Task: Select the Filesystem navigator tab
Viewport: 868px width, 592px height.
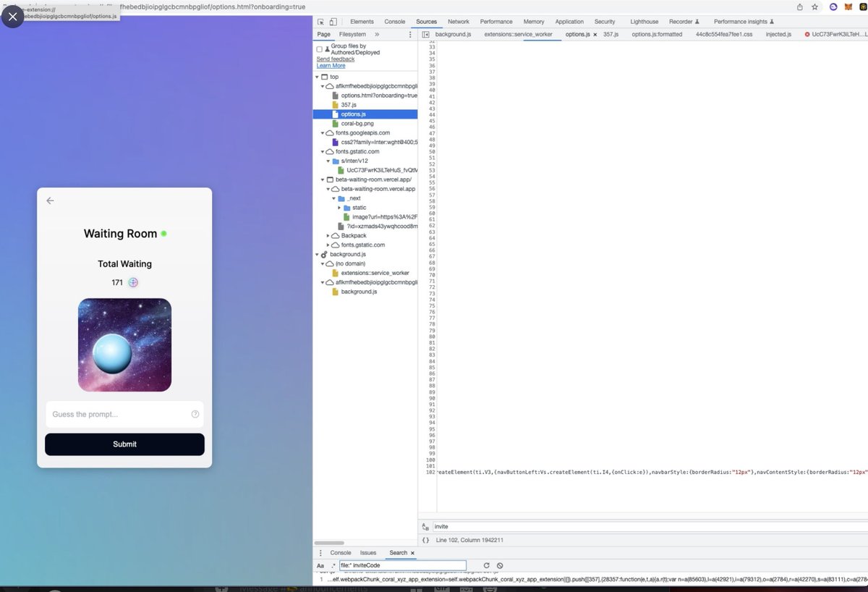Action: click(352, 34)
